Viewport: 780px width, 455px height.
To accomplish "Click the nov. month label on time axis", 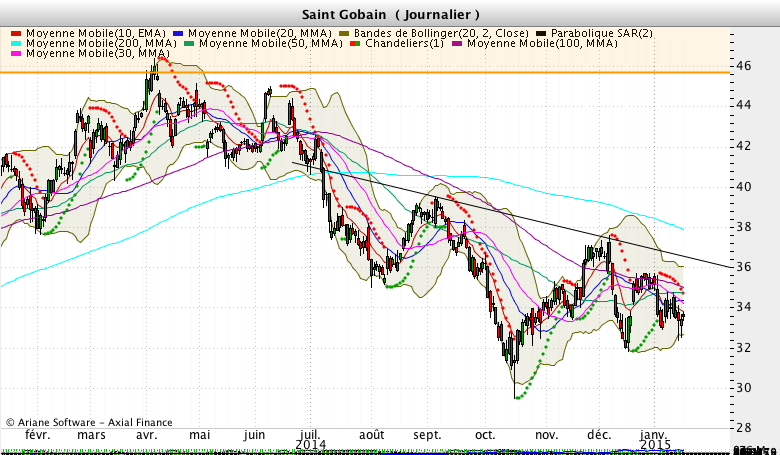I will [x=547, y=435].
